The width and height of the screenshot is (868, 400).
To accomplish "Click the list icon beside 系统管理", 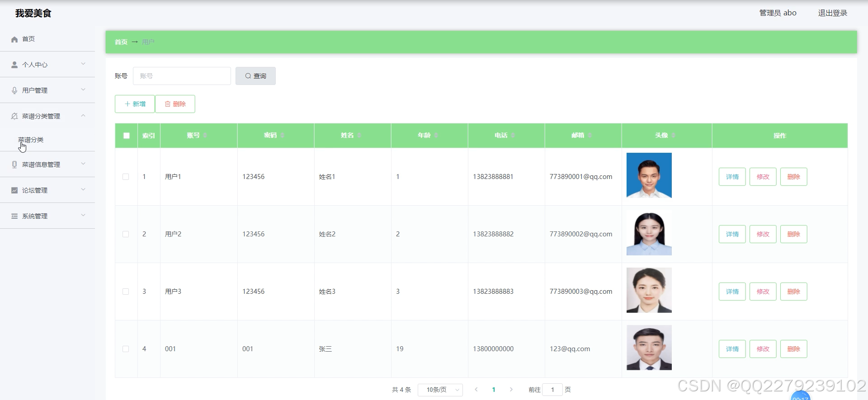I will 14,216.
